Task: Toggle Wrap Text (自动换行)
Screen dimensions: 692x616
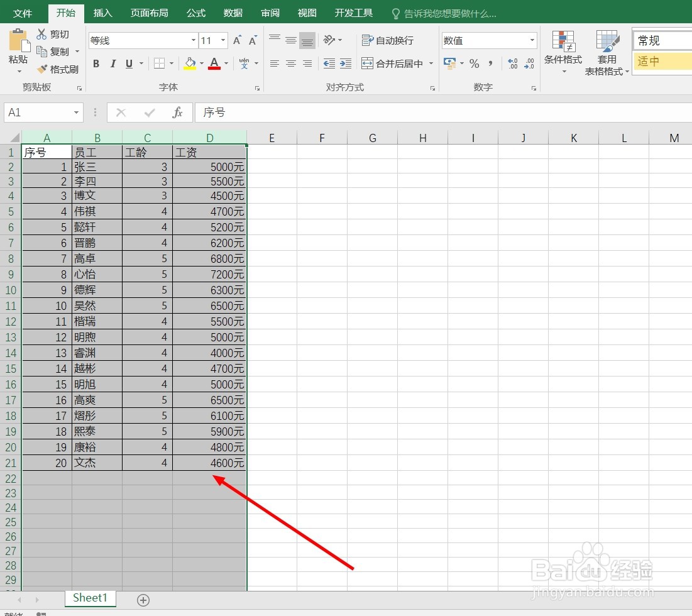Action: (388, 40)
